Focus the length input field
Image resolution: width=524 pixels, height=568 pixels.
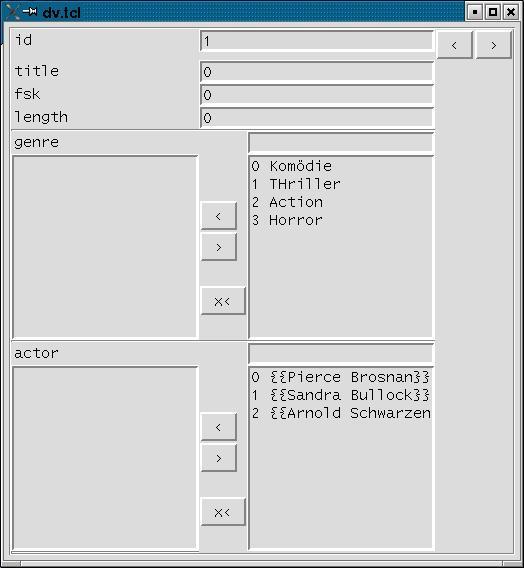(317, 118)
